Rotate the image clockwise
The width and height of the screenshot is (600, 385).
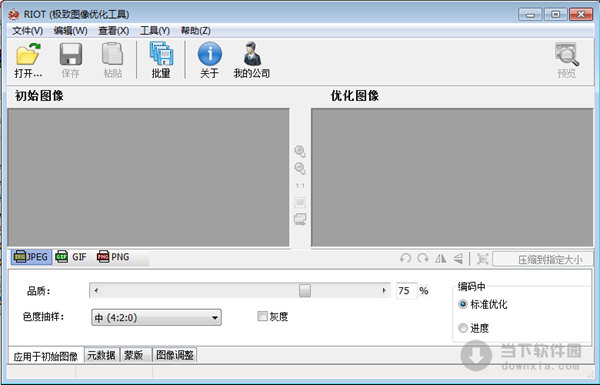(x=423, y=259)
